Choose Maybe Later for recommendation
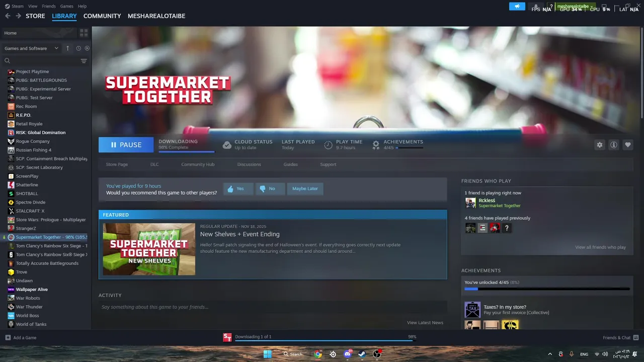Viewport: 644px width, 362px height. 305,189
